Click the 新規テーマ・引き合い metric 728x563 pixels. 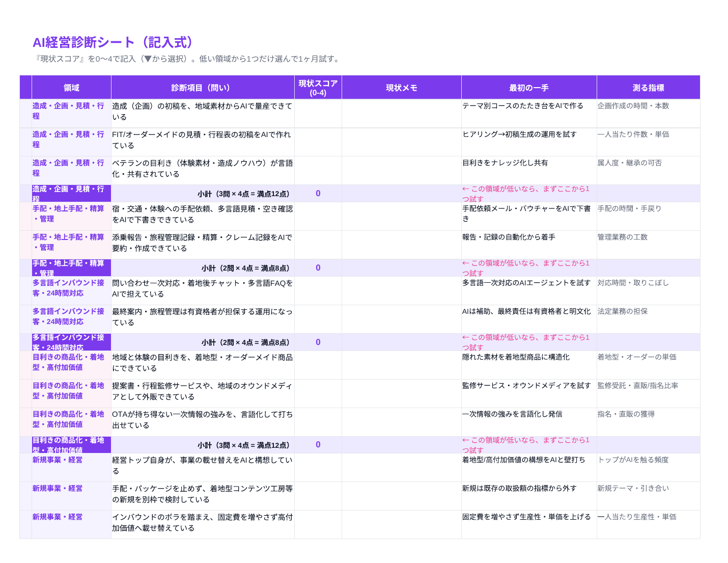click(x=633, y=488)
